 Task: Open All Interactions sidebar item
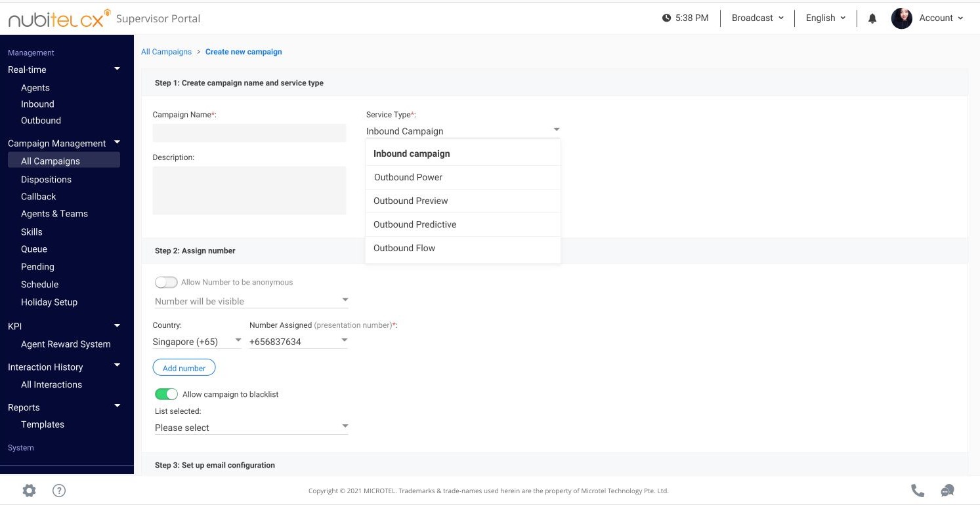(51, 385)
